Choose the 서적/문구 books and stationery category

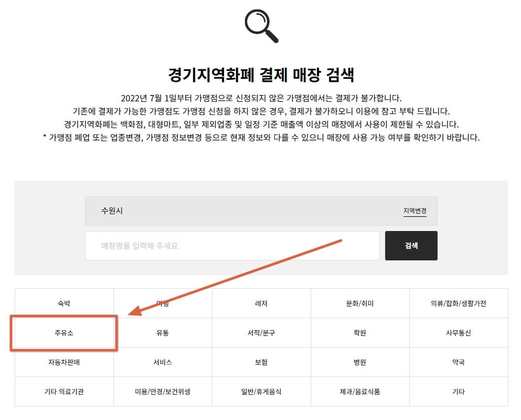(x=261, y=332)
